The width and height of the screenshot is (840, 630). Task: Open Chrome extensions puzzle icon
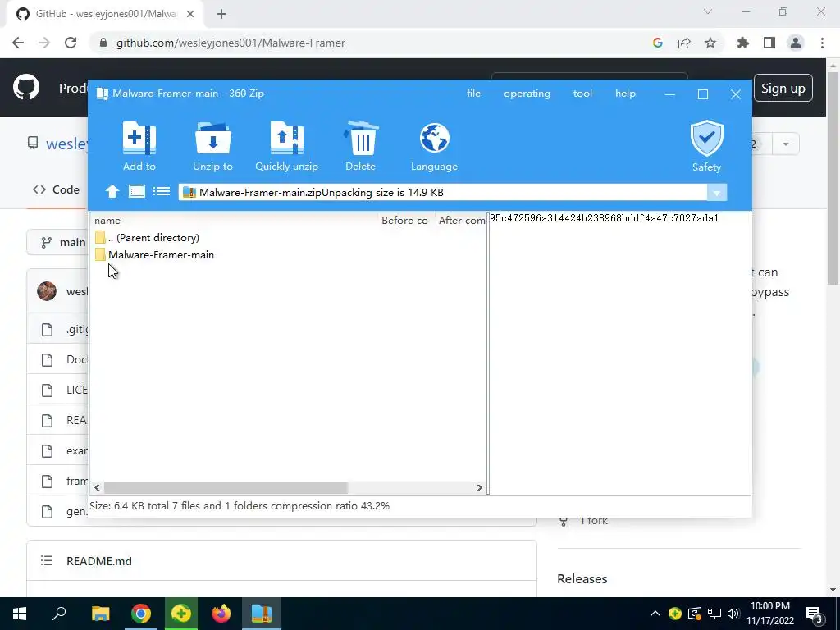742,43
